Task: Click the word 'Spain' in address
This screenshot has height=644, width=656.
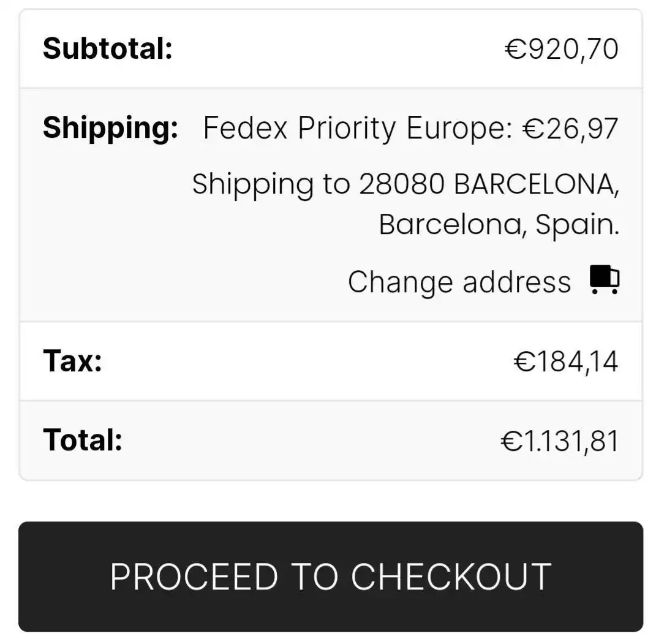Action: click(x=576, y=224)
